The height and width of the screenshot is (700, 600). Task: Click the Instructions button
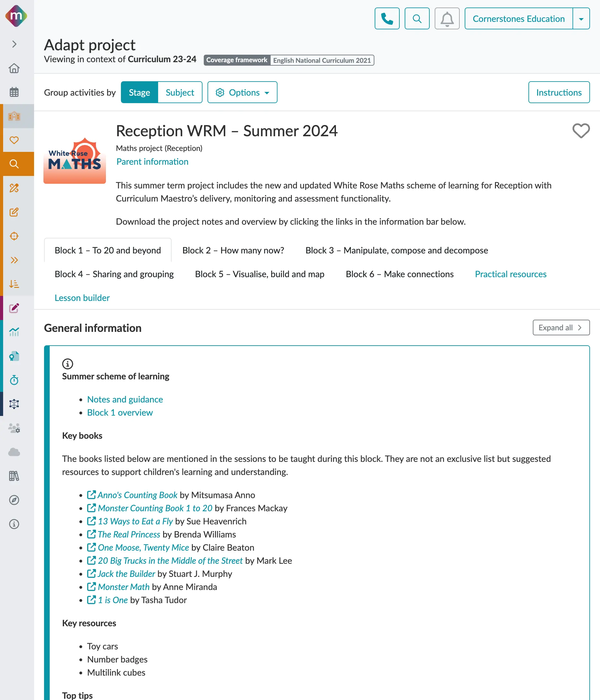tap(559, 92)
